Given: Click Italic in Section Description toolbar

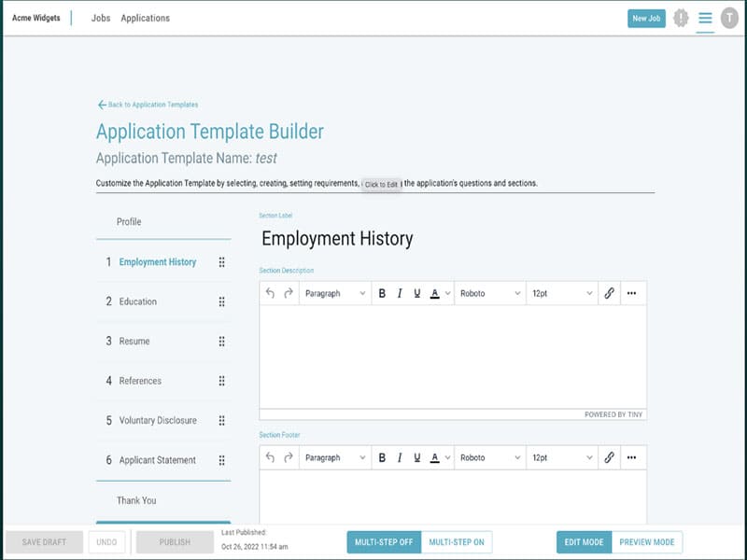Looking at the screenshot, I should click(400, 293).
